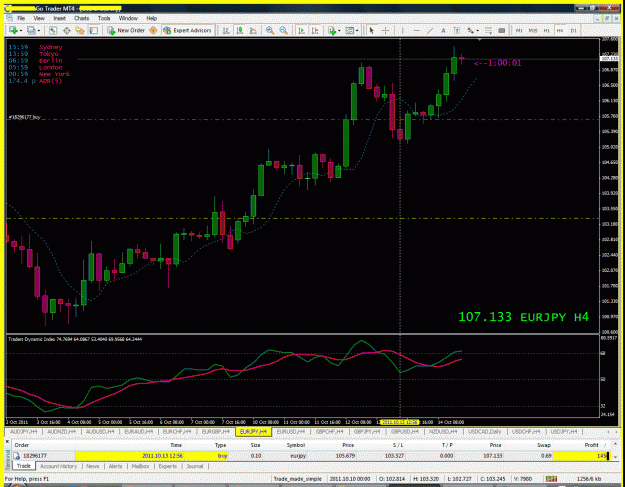Screen dimensions: 625x487
Task: Open the Alerts terminal tab
Action: click(116, 466)
